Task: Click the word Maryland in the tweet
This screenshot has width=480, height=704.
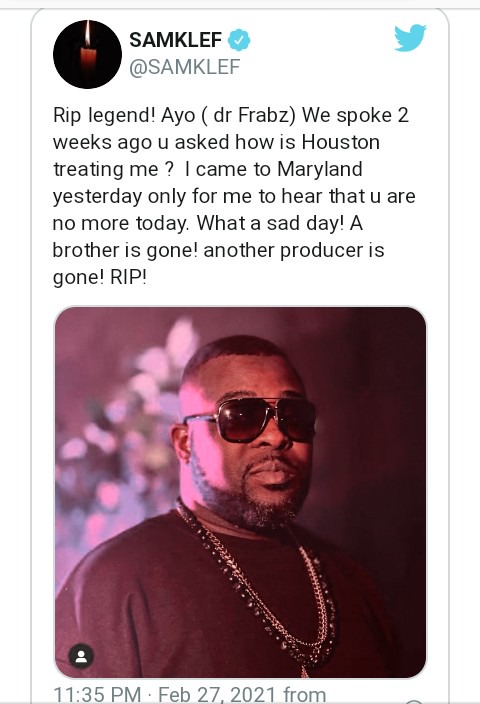Action: (320, 169)
